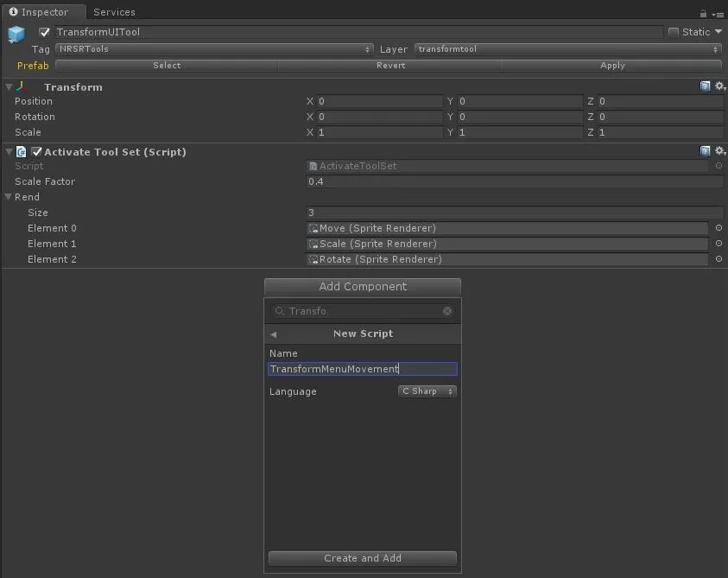Click Scale Z field

pos(660,132)
